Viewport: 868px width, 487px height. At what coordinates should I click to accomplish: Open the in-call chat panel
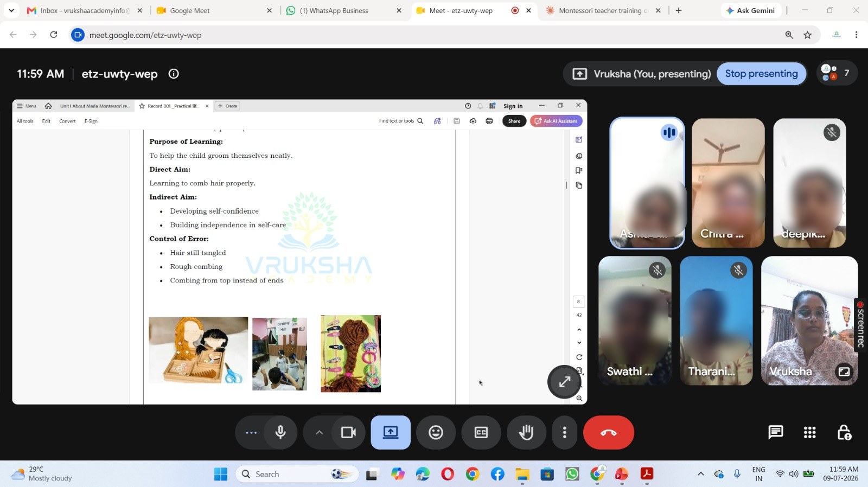click(x=776, y=432)
